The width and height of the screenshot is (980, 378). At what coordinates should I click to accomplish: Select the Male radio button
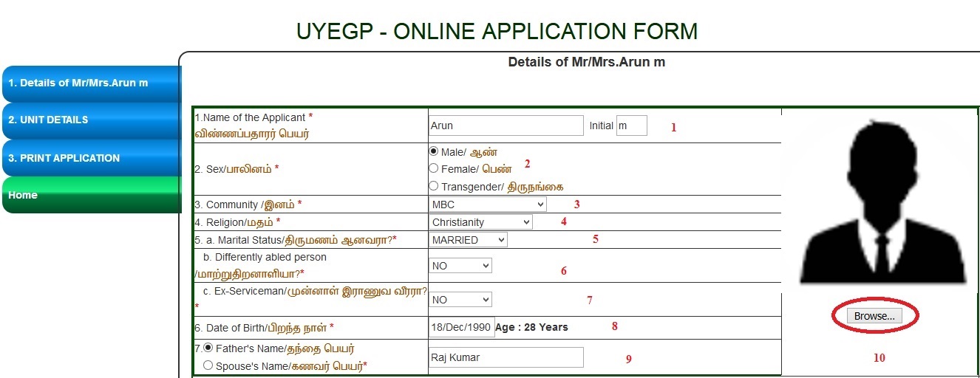[x=434, y=151]
